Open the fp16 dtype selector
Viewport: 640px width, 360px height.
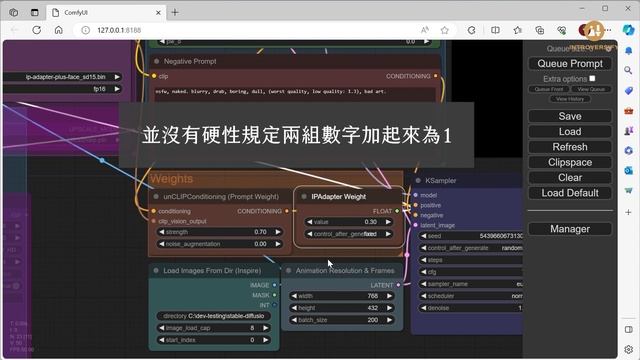62,89
